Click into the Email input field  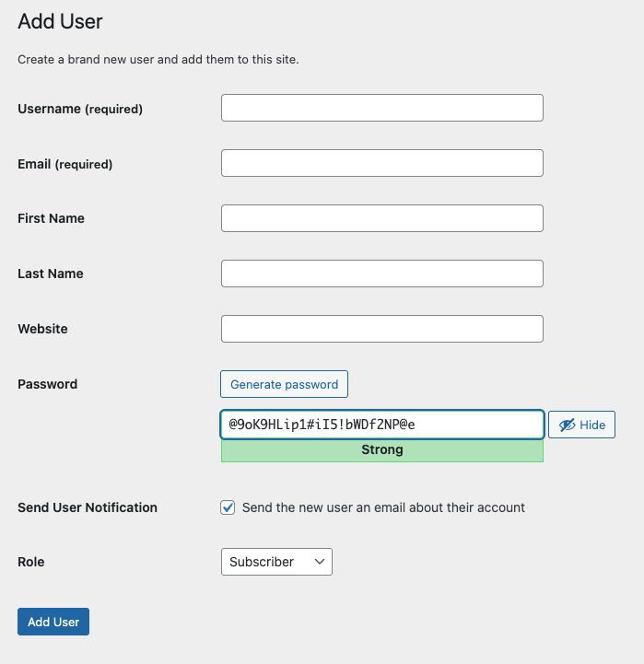(382, 163)
